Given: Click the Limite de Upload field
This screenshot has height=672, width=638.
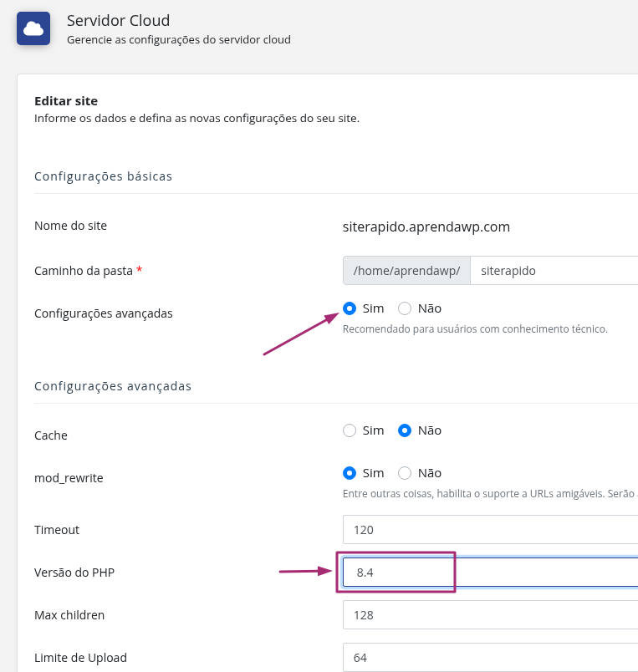Looking at the screenshot, I should pos(491,658).
